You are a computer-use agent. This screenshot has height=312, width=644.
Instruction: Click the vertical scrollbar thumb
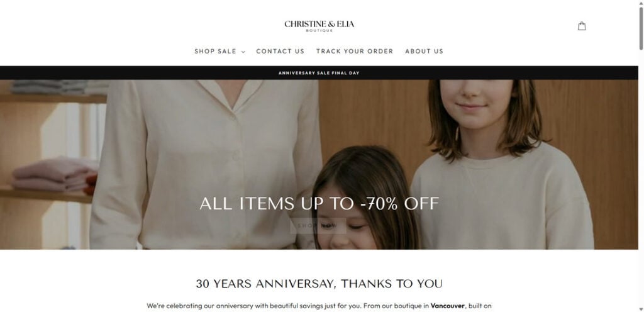coord(641,28)
